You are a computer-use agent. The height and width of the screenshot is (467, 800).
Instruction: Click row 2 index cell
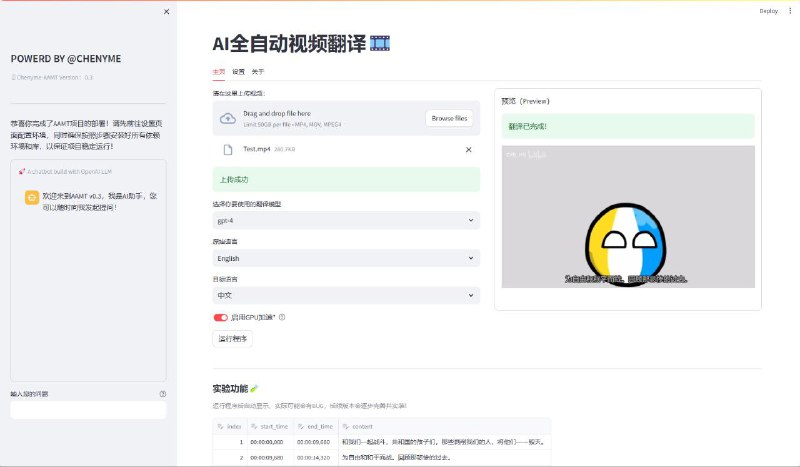click(x=230, y=458)
